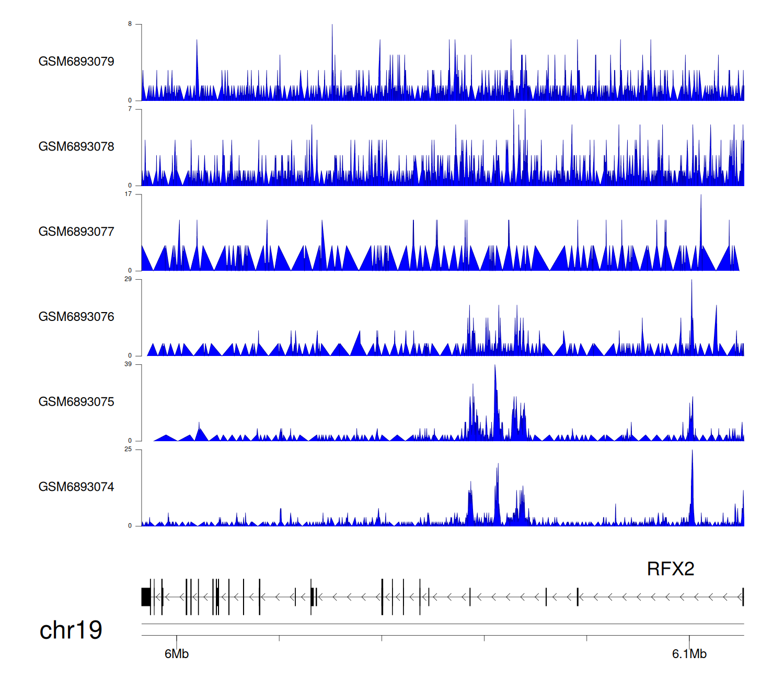
Task: Select the GSM6893076 track label
Action: [x=76, y=317]
